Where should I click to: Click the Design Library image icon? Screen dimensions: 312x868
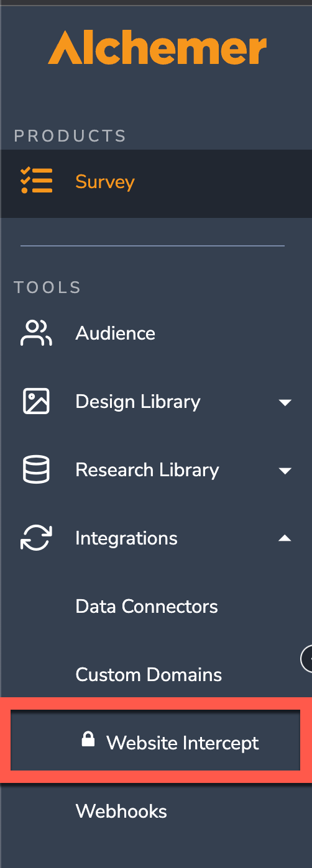(x=36, y=402)
